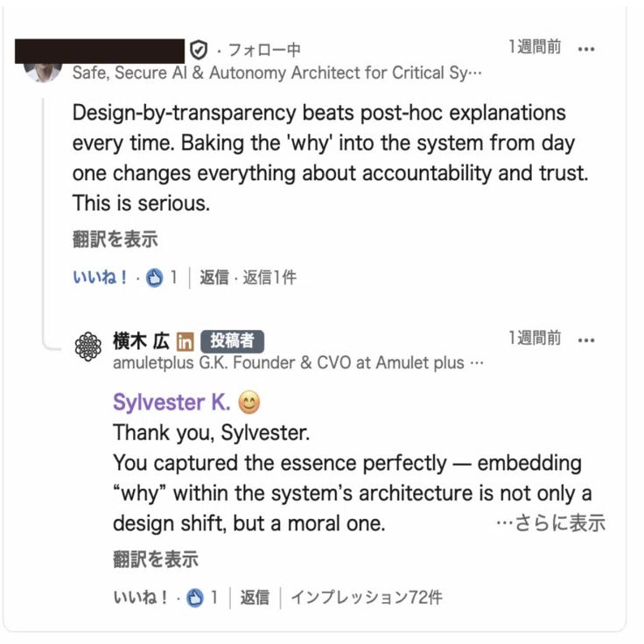Click the verified shield badge beside the name
Image resolution: width=644 pixels, height=644 pixels.
(x=199, y=50)
